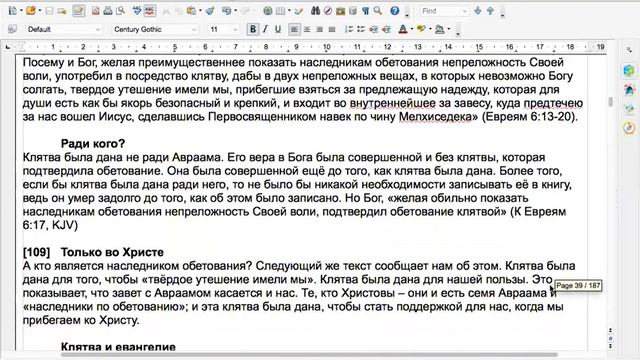Find next occurrence down arrow

(478, 11)
